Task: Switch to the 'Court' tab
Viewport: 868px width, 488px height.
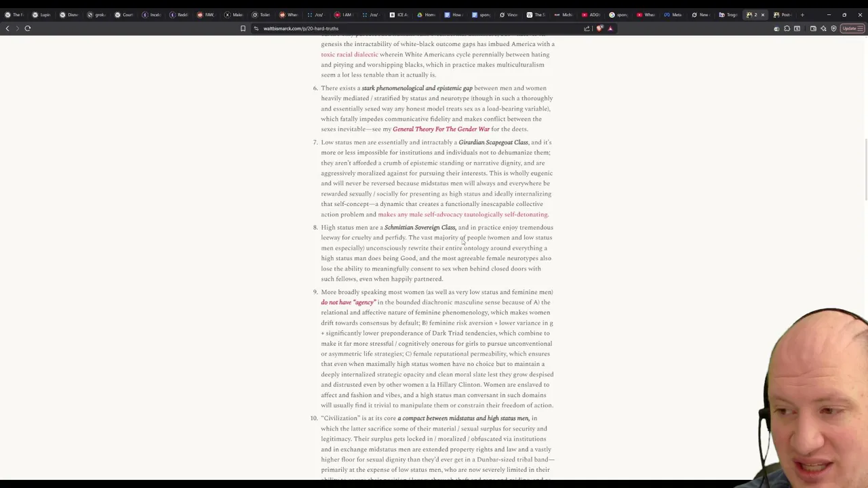Action: click(x=124, y=15)
